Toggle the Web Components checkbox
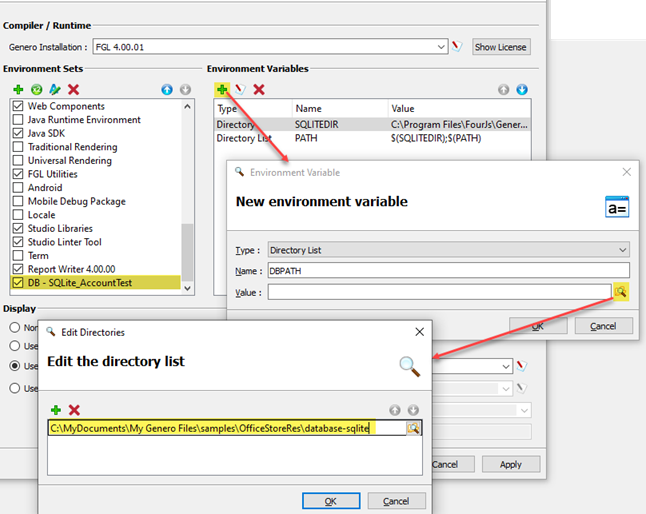Screen dimensions: 646x514 click(18, 106)
